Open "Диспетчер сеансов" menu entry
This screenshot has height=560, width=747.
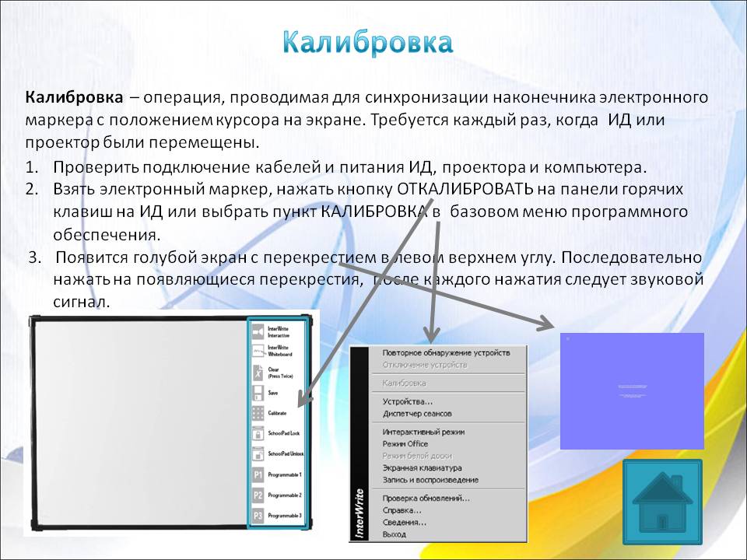(417, 414)
